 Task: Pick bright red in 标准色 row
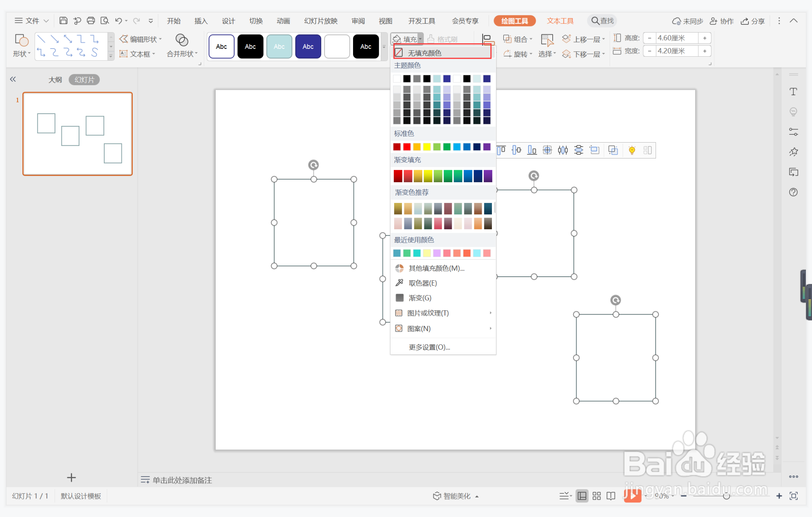click(407, 147)
